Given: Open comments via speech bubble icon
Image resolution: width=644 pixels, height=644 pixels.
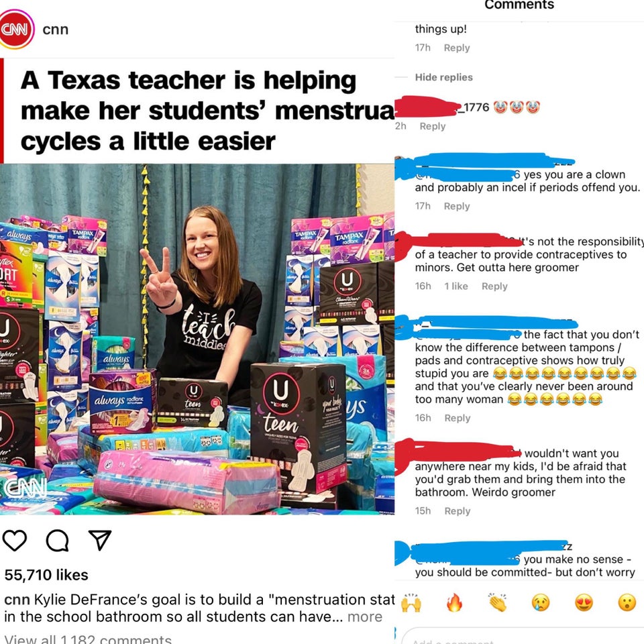Looking at the screenshot, I should (x=58, y=540).
